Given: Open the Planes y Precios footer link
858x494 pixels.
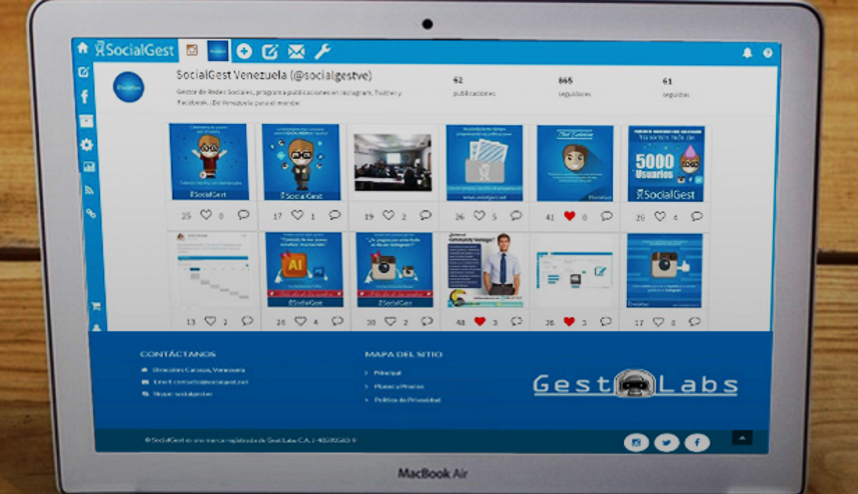Looking at the screenshot, I should pos(399,386).
